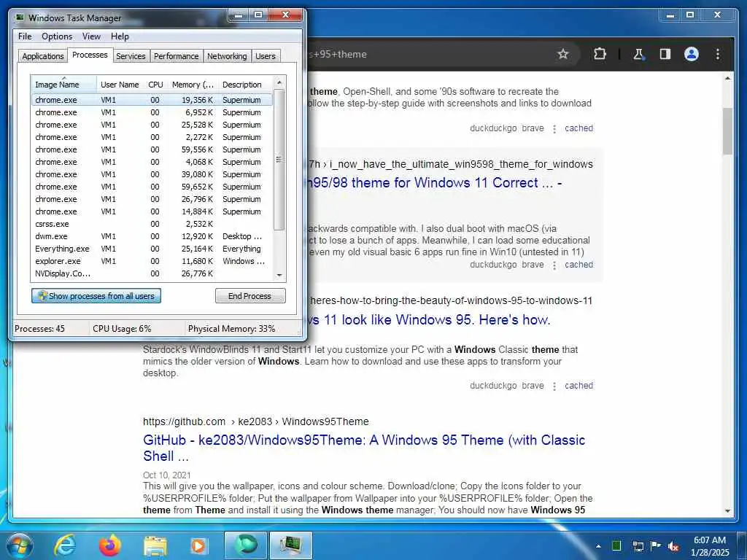Click Show processes from all users
Screen dimensions: 747x560
coord(96,296)
